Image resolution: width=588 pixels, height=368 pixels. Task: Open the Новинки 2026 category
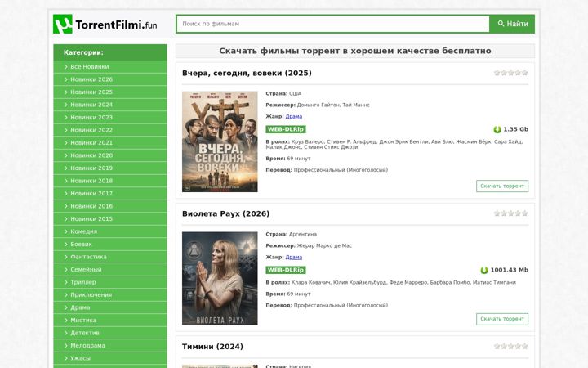pos(110,79)
